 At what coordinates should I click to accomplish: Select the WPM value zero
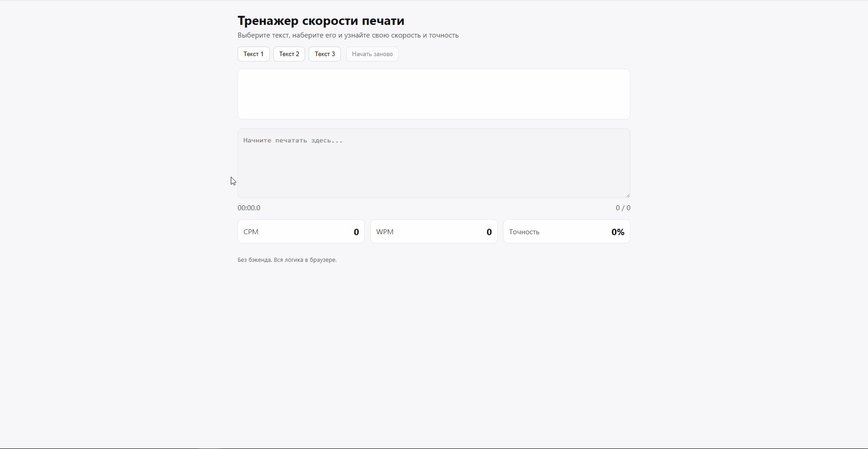(x=489, y=232)
